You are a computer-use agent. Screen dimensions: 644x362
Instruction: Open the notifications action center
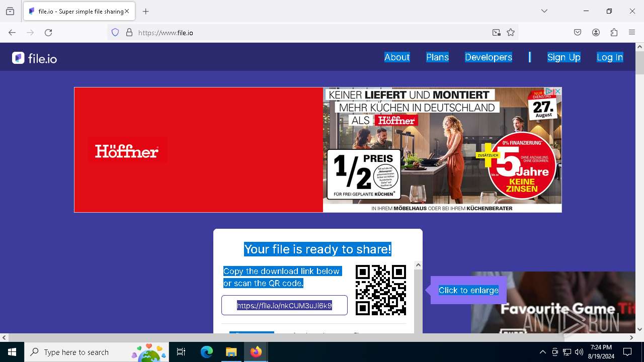627,352
